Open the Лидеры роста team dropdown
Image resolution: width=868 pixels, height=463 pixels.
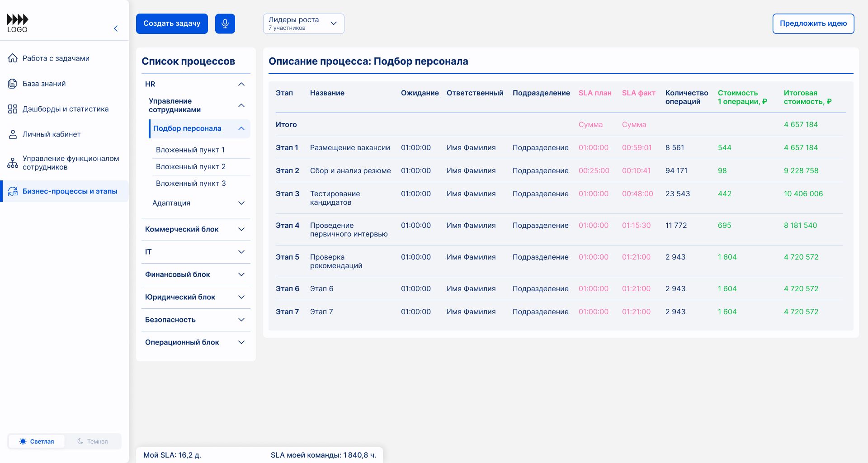303,24
